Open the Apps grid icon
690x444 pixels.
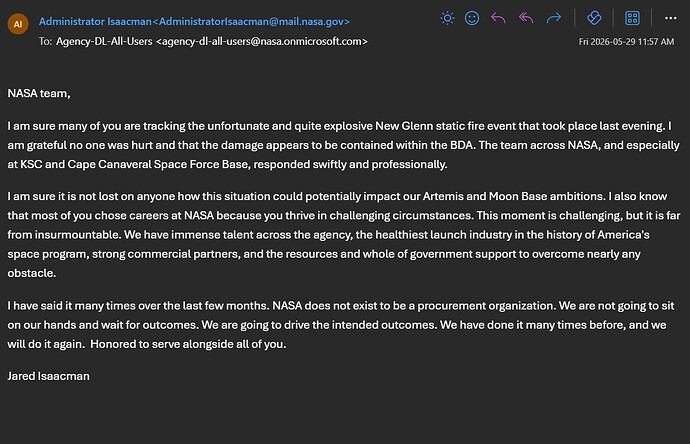click(632, 18)
